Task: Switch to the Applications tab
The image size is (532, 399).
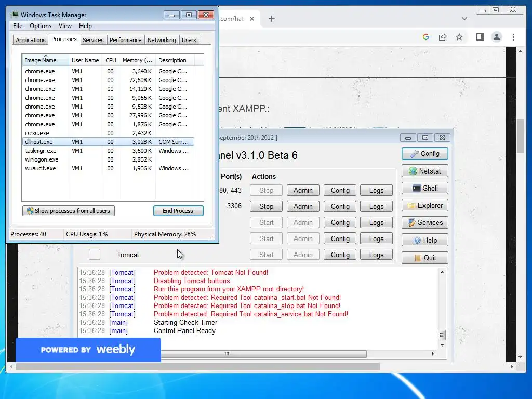Action: [x=31, y=40]
